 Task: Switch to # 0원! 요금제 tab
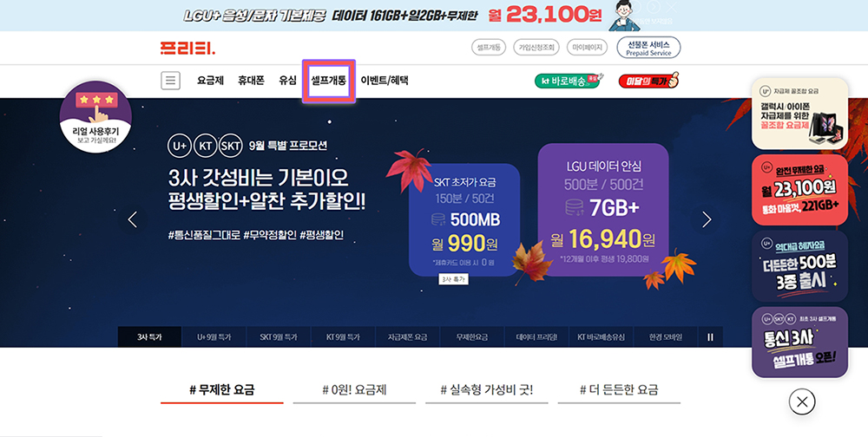354,390
